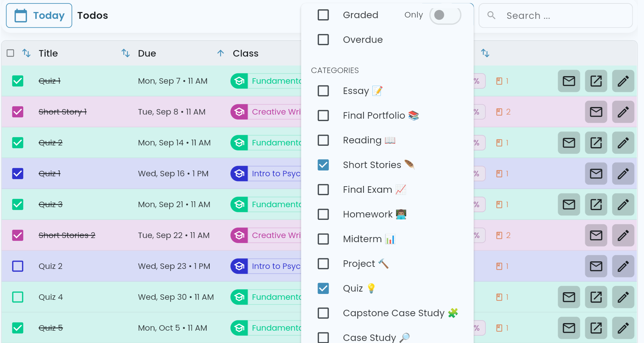
Task: Click the graduation cap icon in Short Story 1 row
Action: 239,112
